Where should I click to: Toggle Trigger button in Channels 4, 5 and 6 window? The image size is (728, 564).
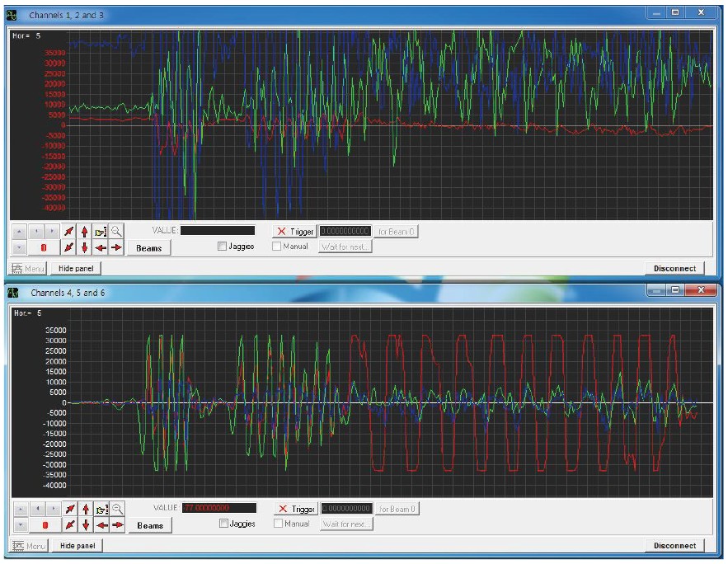296,509
